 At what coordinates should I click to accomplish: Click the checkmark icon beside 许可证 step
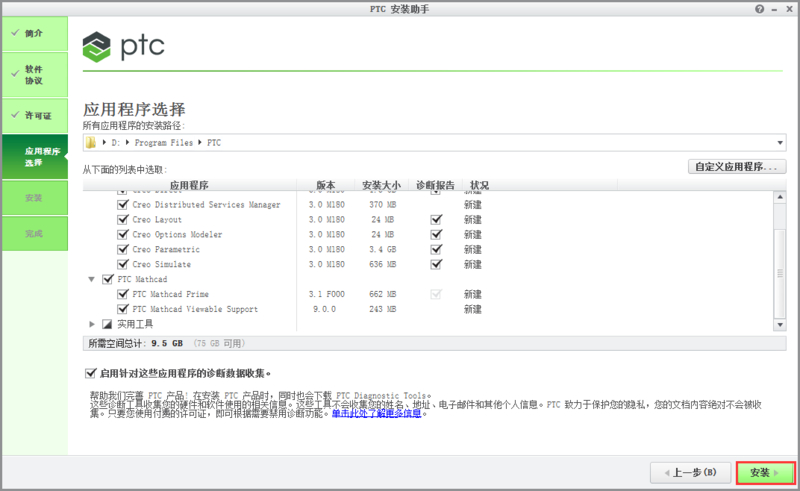pos(13,114)
